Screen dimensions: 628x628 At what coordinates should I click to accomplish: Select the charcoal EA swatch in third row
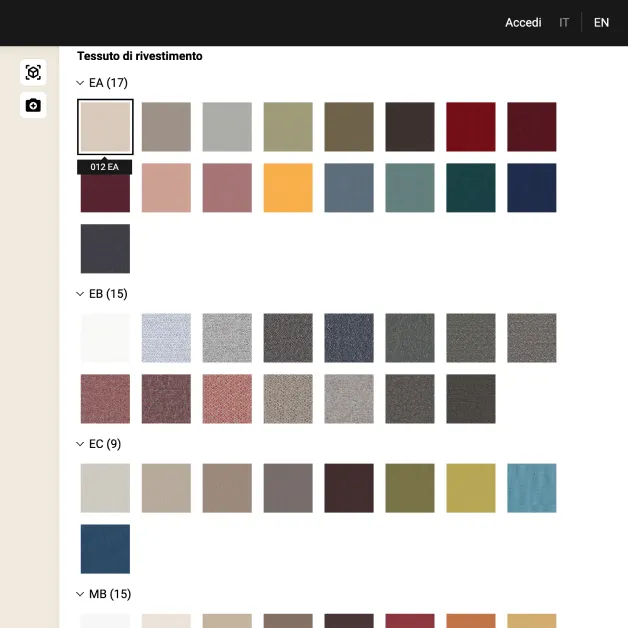(x=105, y=249)
